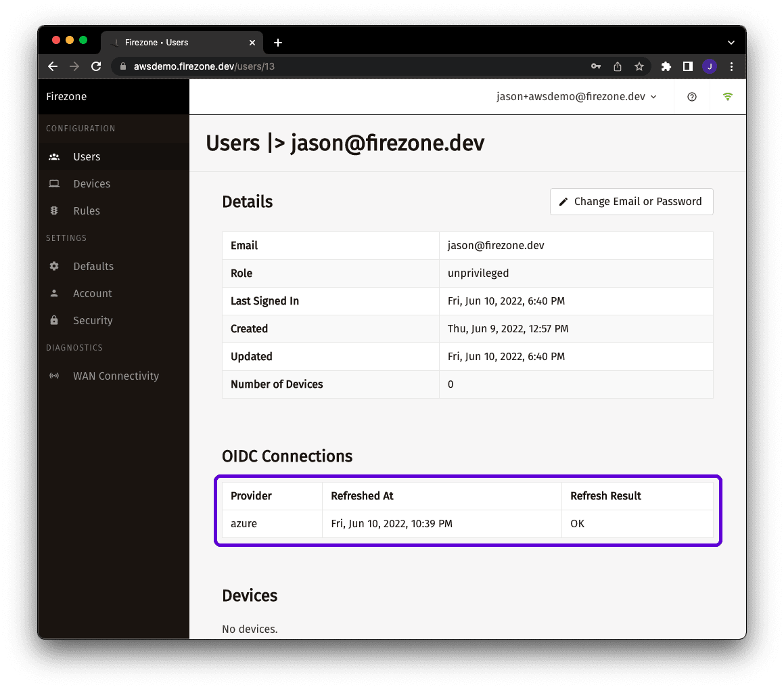This screenshot has height=689, width=784.
Task: Select the Users section in the sidebar
Action: click(87, 156)
